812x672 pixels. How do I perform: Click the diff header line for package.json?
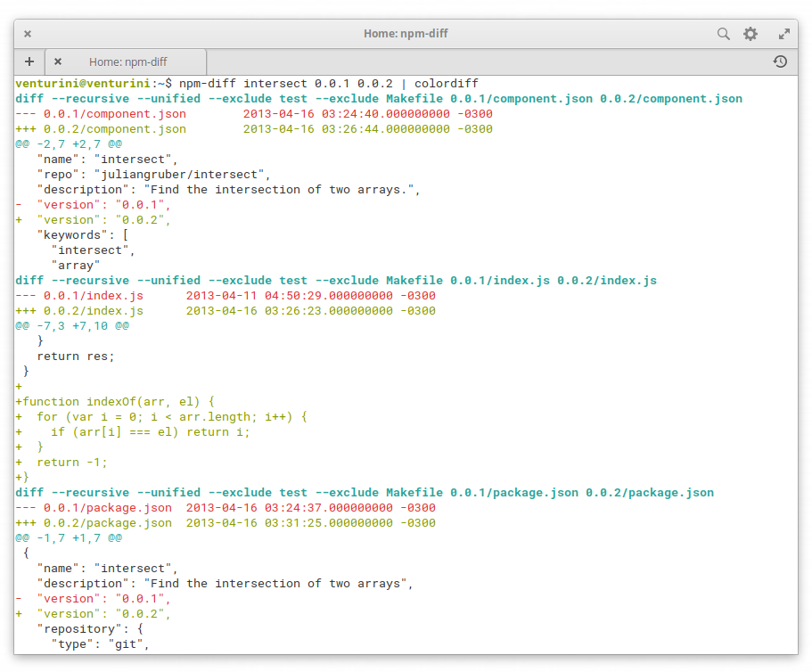pyautogui.click(x=365, y=493)
